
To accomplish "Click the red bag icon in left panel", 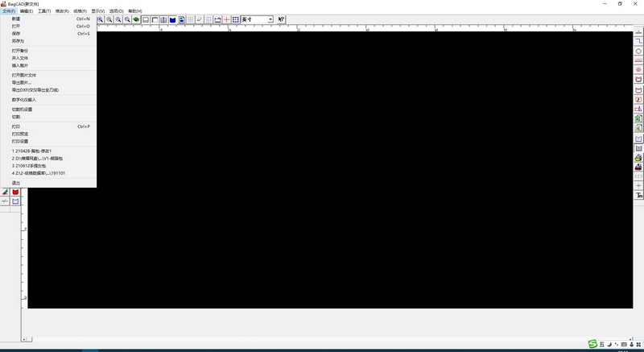I will 15,193.
